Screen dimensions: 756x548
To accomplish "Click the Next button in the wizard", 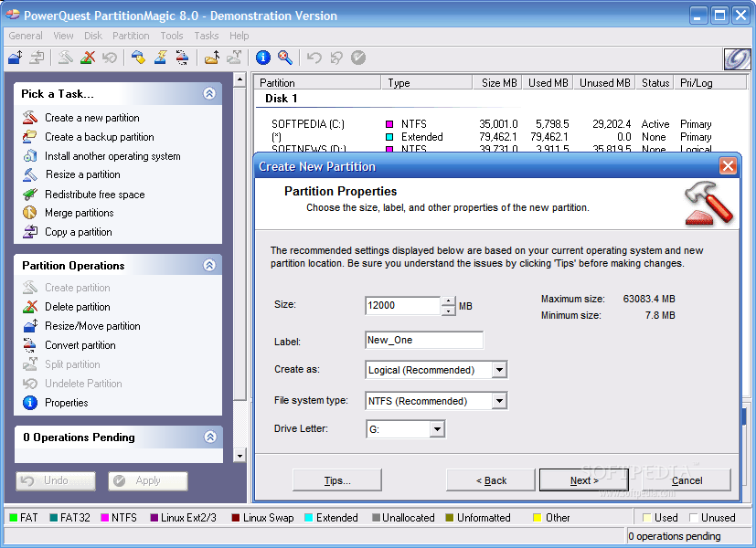I will coord(582,480).
